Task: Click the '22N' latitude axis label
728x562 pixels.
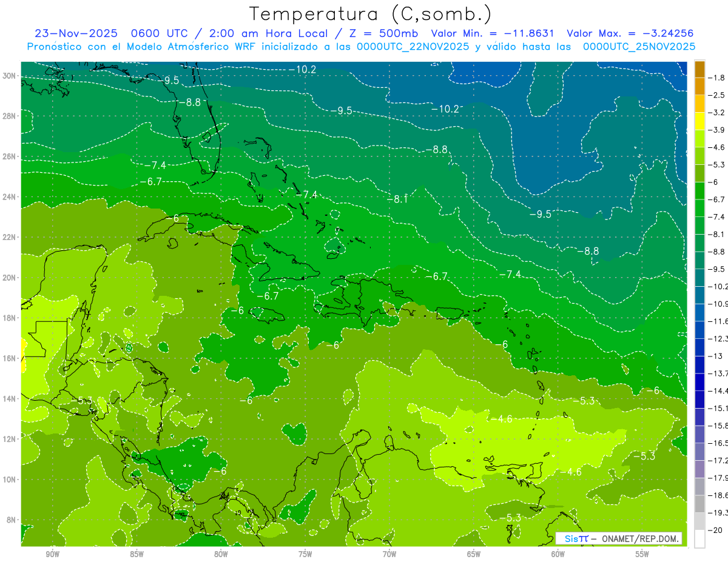Action: click(10, 237)
